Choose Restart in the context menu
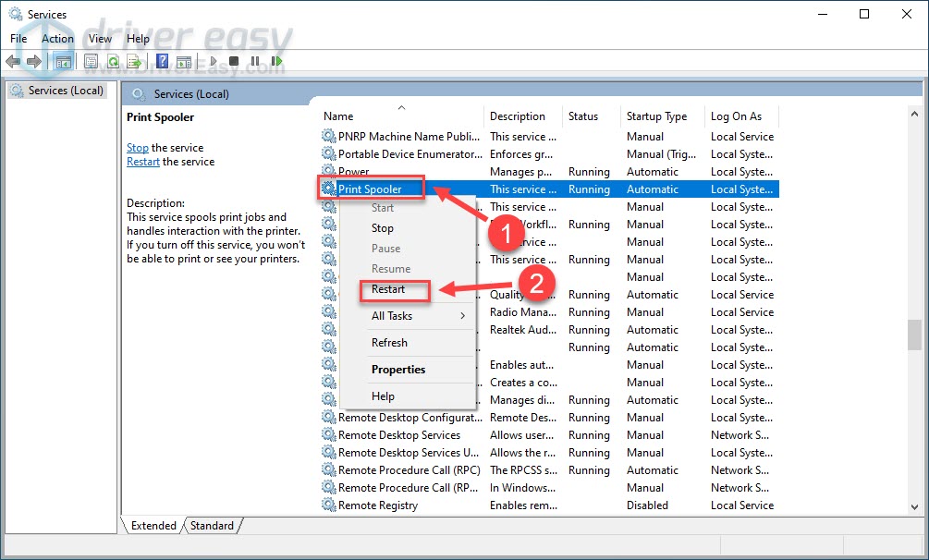 point(388,289)
